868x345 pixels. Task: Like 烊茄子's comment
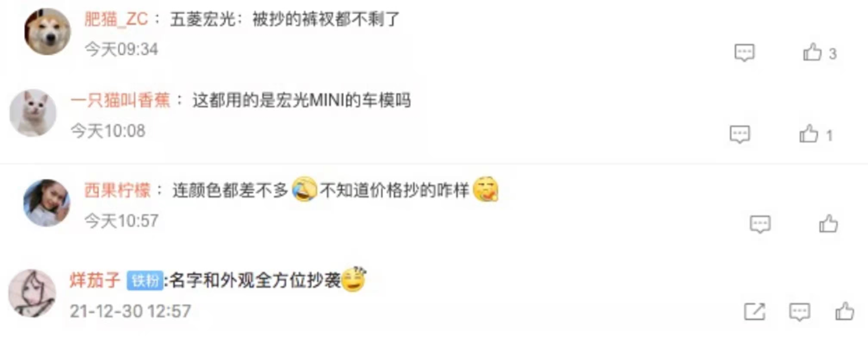point(845,311)
